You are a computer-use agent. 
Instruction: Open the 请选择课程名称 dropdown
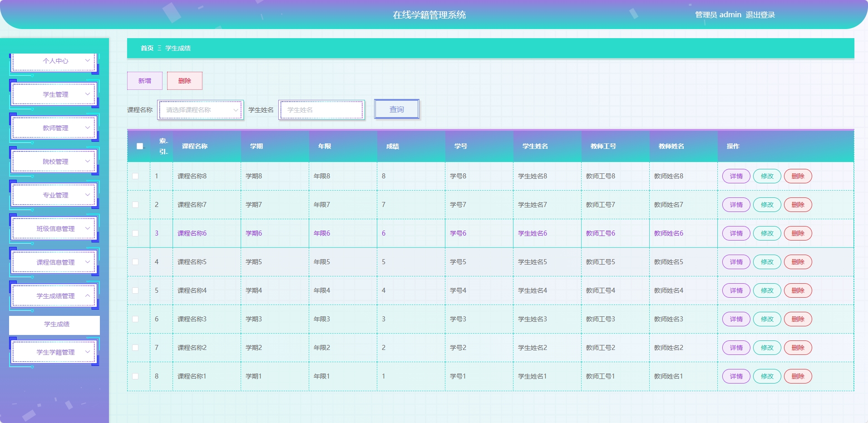click(201, 110)
